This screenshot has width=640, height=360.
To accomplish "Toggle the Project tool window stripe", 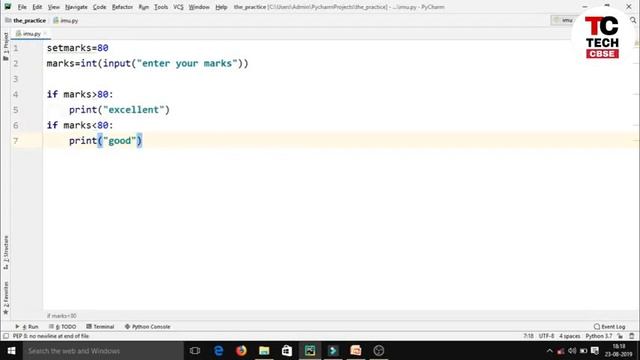I will tap(6, 47).
